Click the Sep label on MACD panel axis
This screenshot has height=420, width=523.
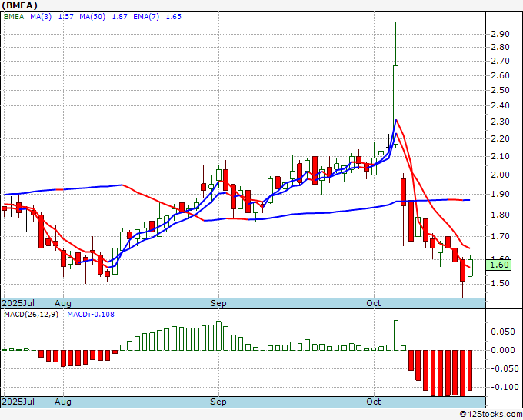coord(218,402)
